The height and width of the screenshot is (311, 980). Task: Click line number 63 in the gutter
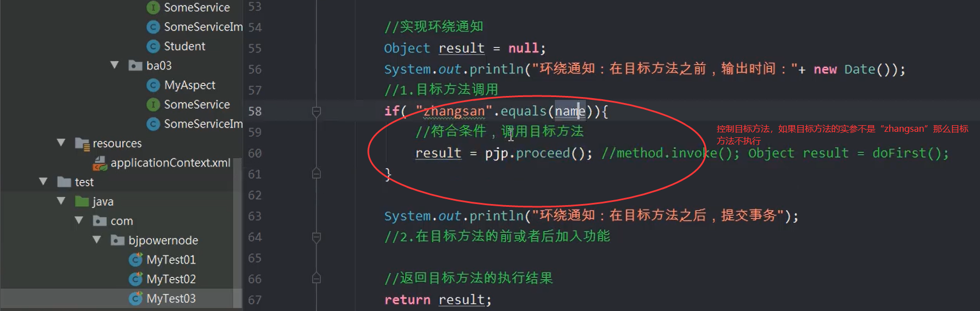pos(254,216)
